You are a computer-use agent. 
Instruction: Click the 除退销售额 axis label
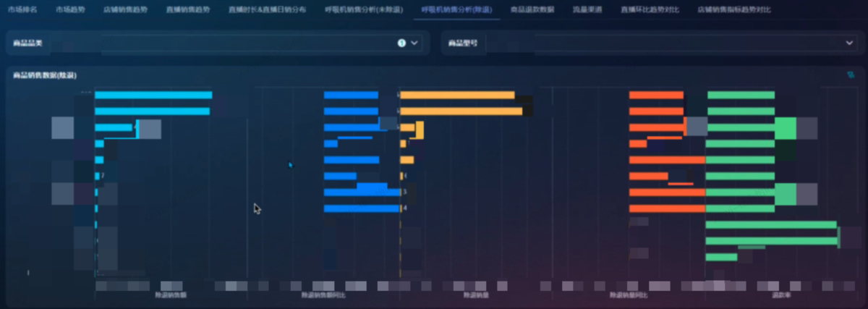171,295
